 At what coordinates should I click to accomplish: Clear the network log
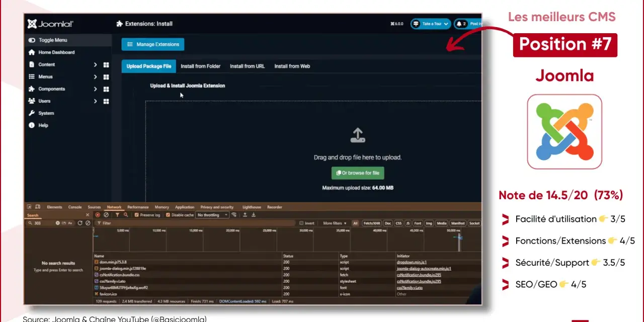(x=106, y=215)
